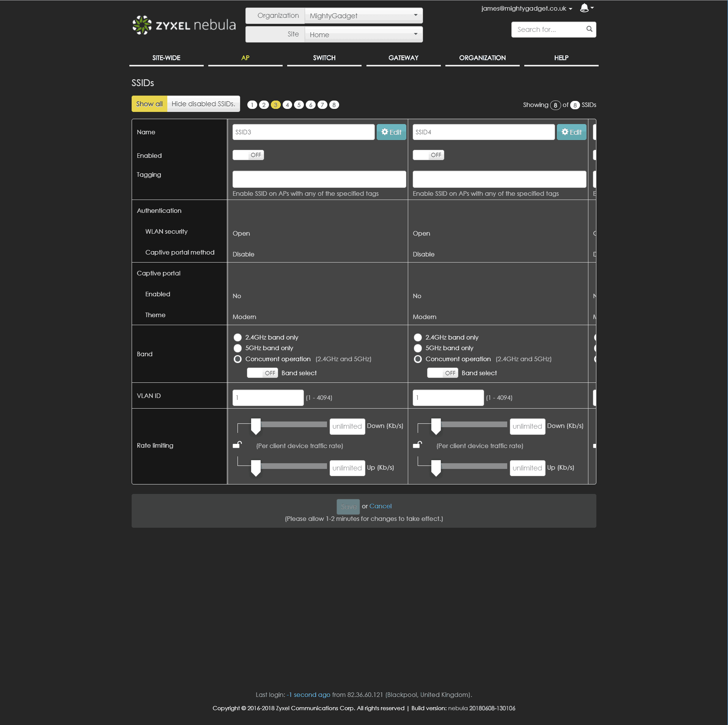Jump to SSID number 8 circle

[334, 105]
